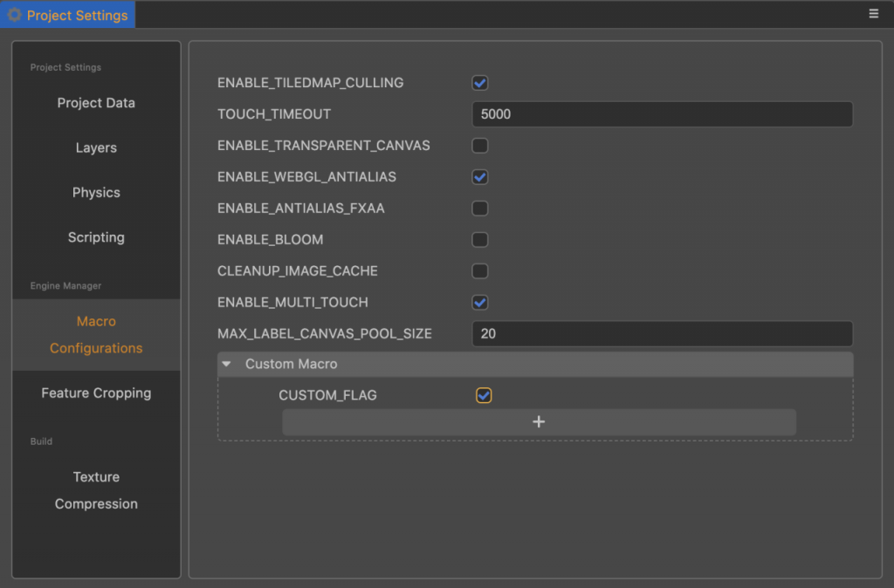Screen dimensions: 894x588
Task: Add a new custom macro with plus
Action: point(539,422)
